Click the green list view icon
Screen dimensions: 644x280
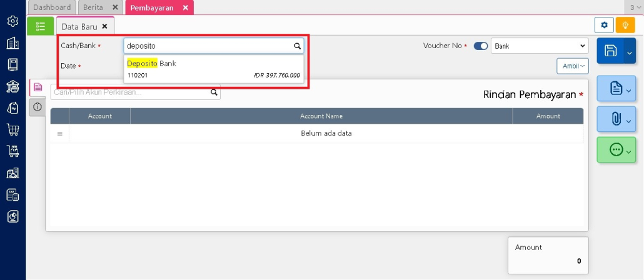(x=41, y=26)
